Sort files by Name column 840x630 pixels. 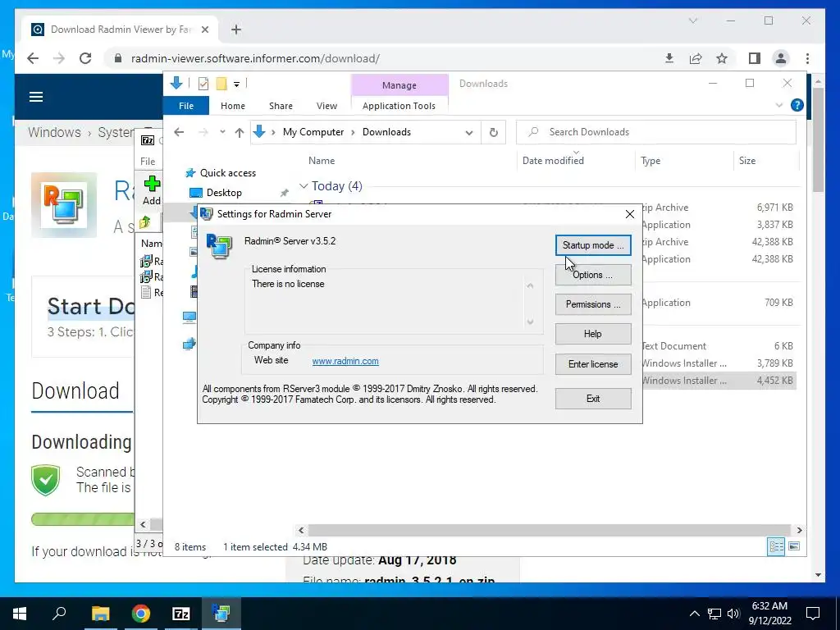tap(322, 161)
